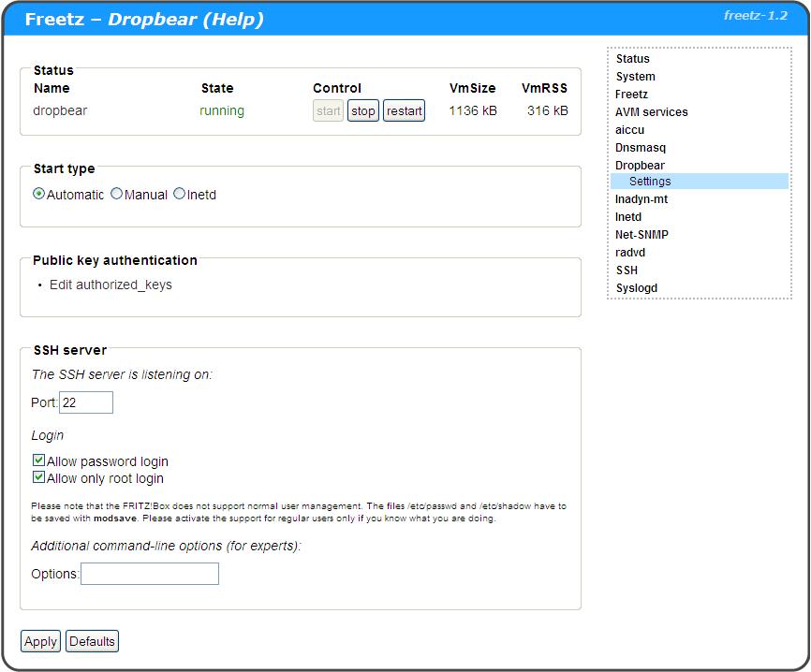The height and width of the screenshot is (672, 811).
Task: Select the Automatic start type
Action: coord(38,194)
